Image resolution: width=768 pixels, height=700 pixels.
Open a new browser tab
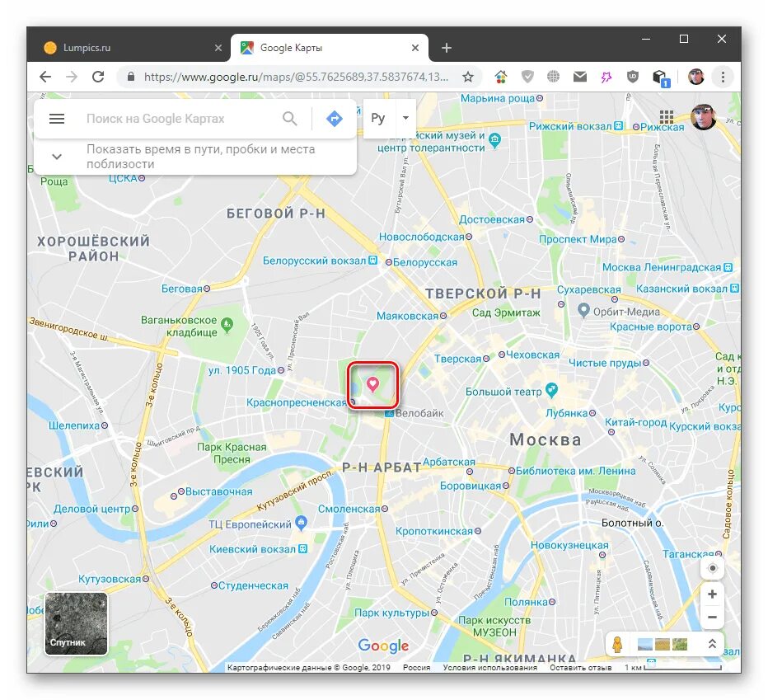coord(446,48)
